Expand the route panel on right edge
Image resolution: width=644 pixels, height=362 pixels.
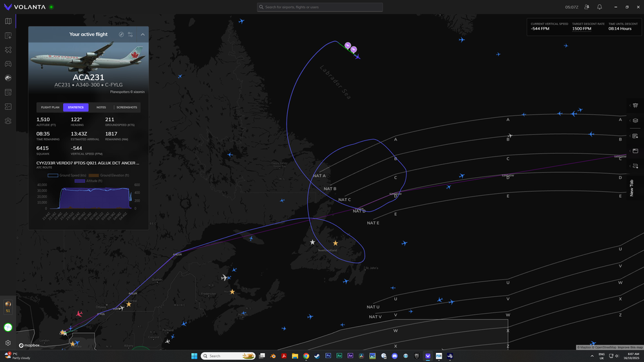(x=635, y=166)
